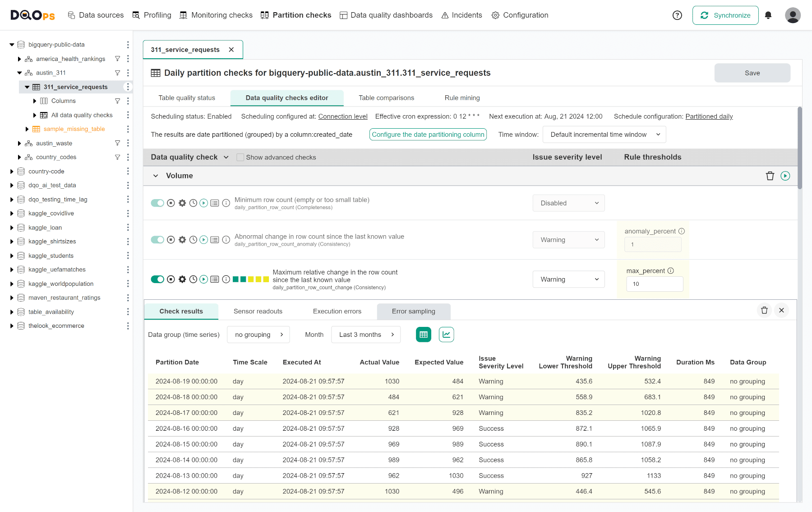Open three-dot menu for kaggle_loan
Image resolution: width=812 pixels, height=512 pixels.
(x=128, y=228)
